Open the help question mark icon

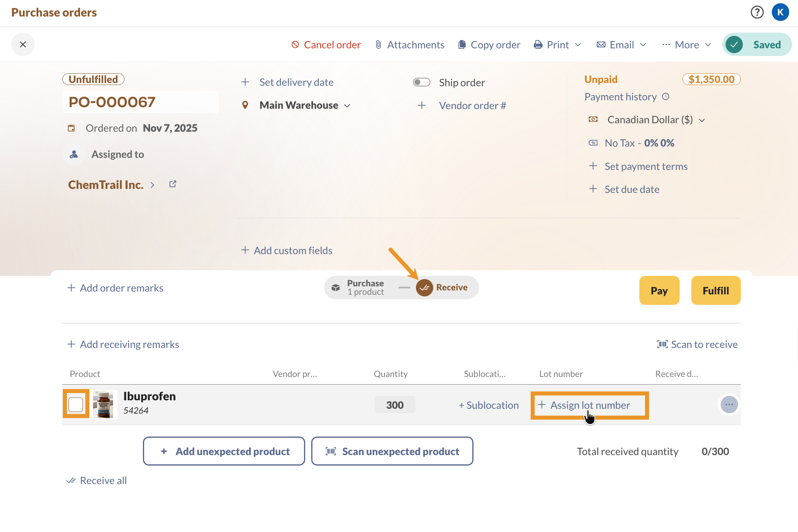(757, 12)
